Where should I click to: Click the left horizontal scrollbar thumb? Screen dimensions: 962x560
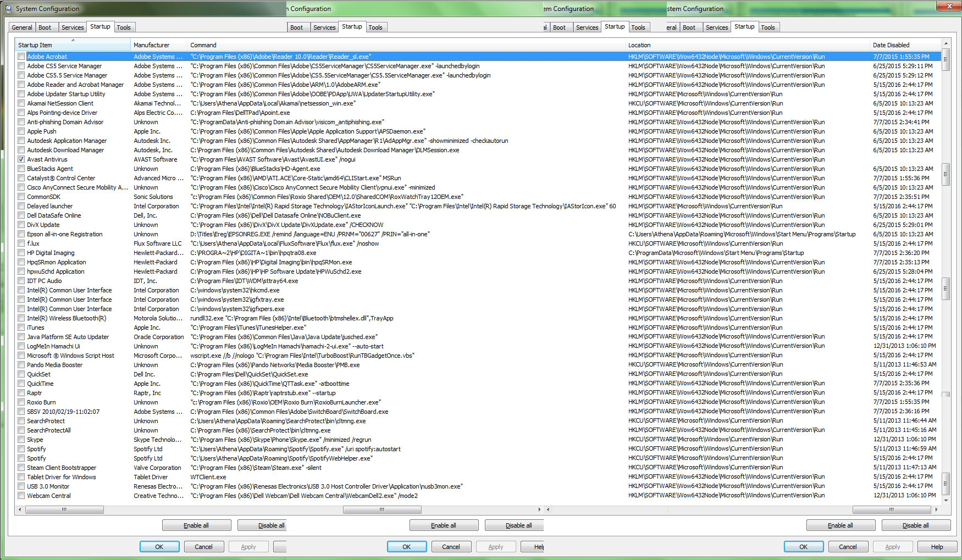tap(64, 509)
